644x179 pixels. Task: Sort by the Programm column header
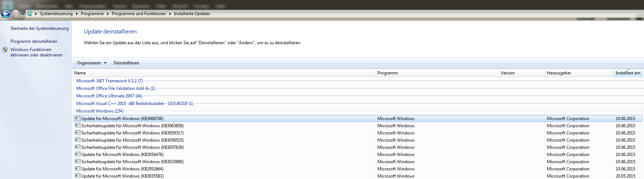pos(437,73)
